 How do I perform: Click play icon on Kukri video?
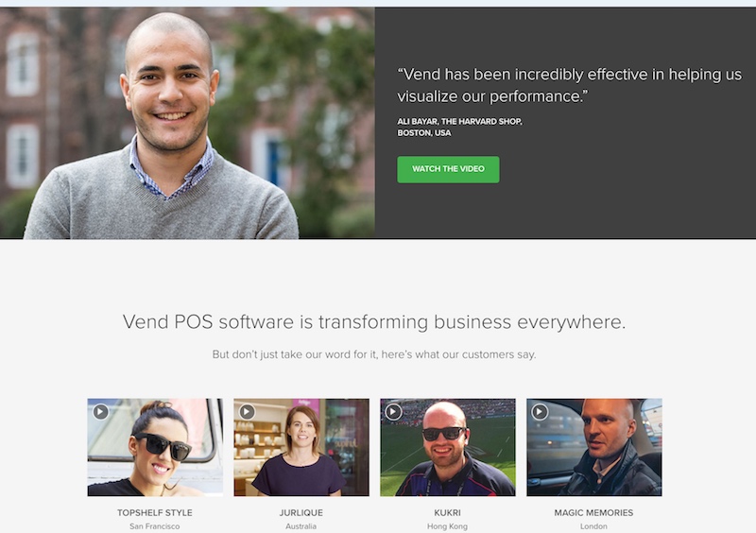point(393,412)
